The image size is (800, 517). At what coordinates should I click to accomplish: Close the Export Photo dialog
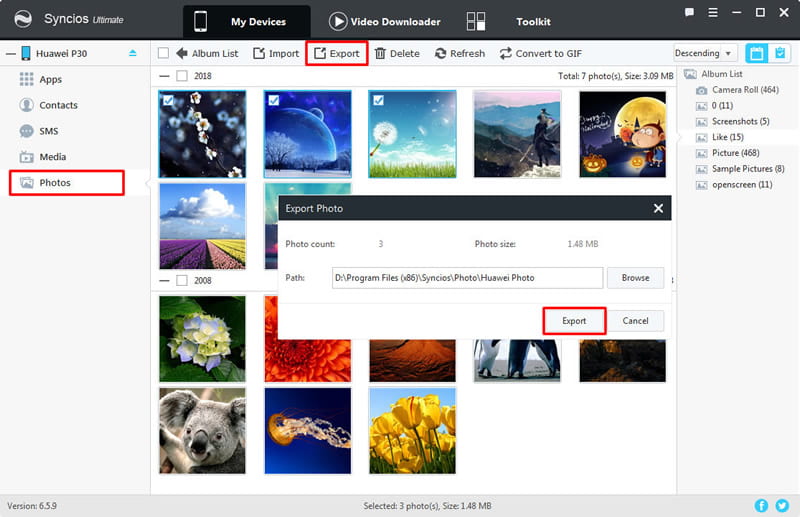[x=658, y=208]
